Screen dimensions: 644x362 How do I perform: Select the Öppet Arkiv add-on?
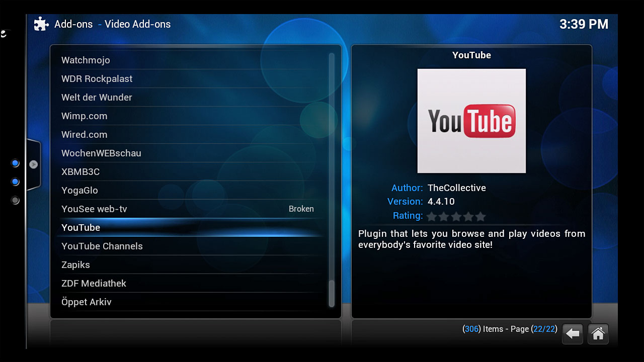190,302
